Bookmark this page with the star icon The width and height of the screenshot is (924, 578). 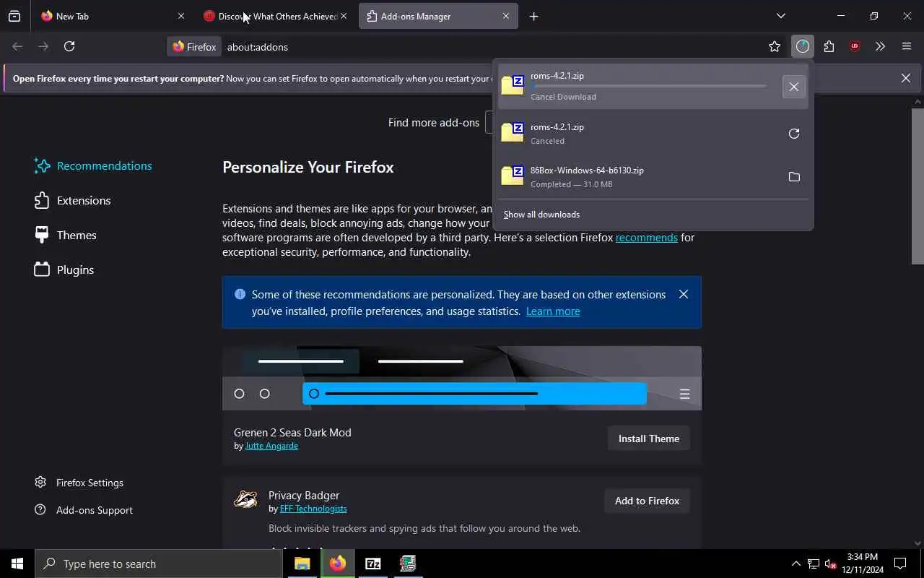(x=775, y=46)
